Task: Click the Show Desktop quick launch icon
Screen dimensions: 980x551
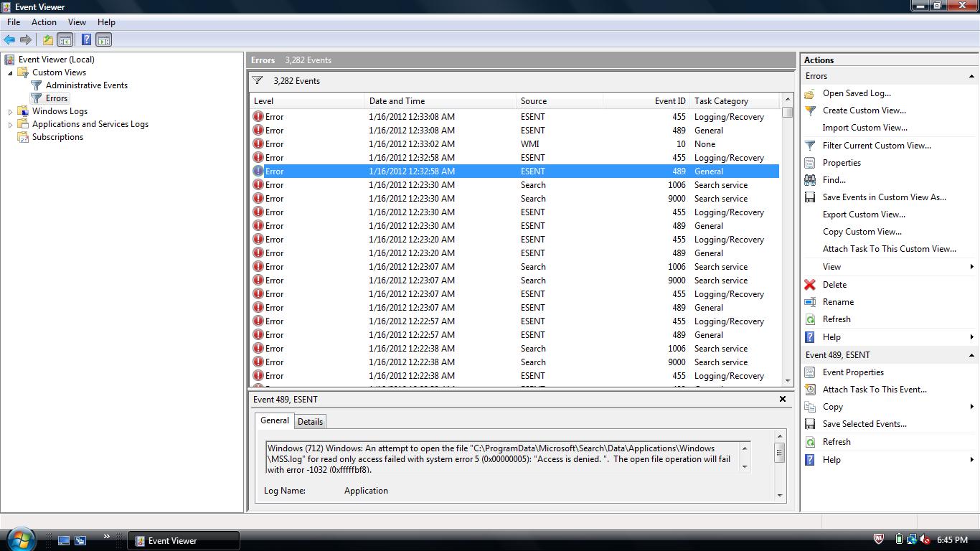Action: 64,540
